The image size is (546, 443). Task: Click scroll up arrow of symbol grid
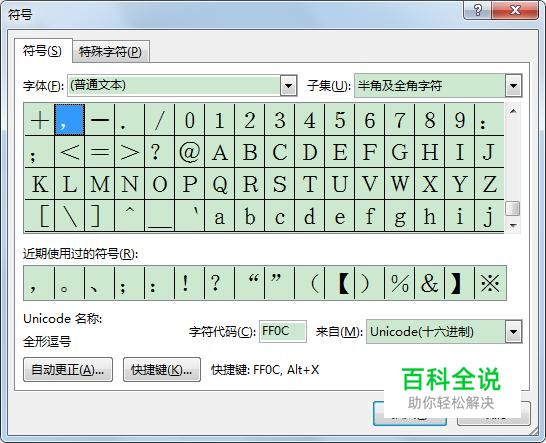coord(513,111)
